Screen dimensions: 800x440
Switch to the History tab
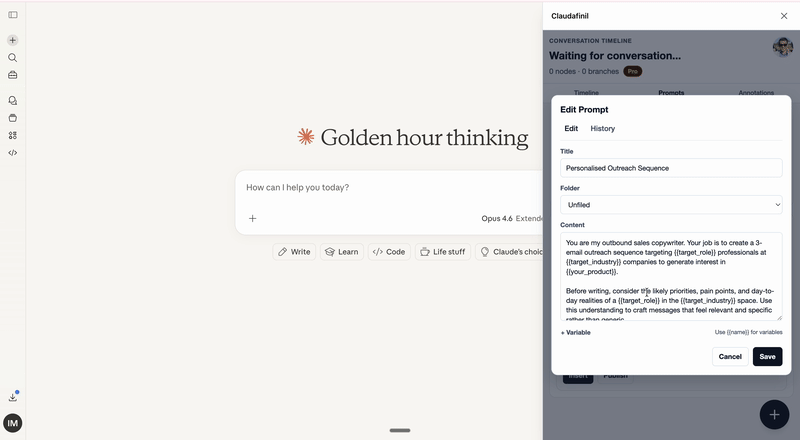(x=602, y=129)
